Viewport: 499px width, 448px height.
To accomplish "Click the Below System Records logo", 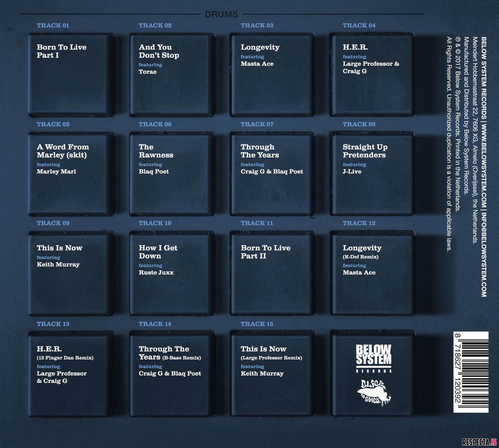I will pos(374,359).
